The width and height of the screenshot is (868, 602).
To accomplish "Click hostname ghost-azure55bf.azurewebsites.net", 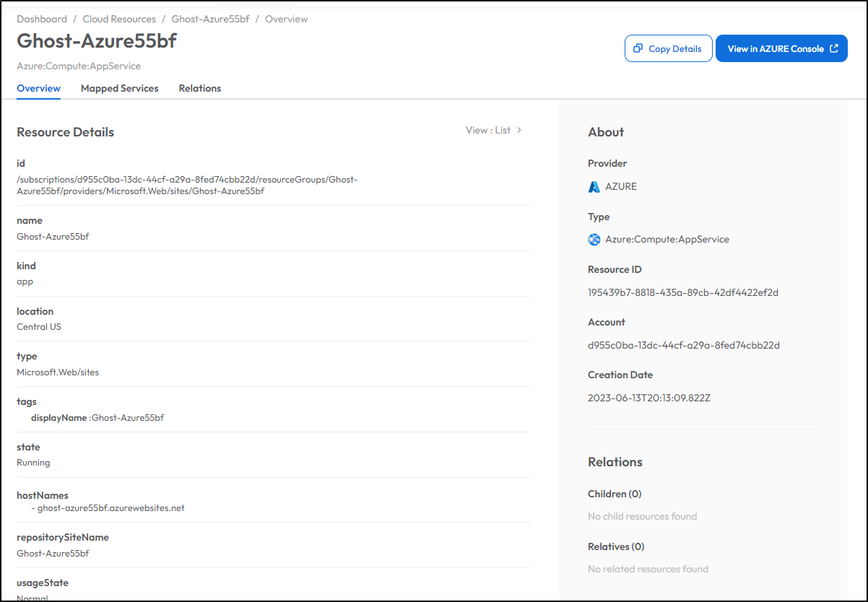I will (x=111, y=507).
